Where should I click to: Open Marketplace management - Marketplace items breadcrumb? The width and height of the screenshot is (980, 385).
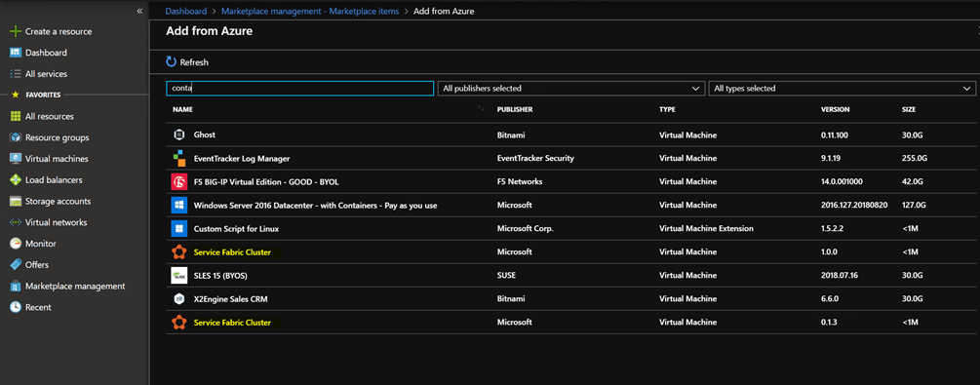tap(310, 12)
